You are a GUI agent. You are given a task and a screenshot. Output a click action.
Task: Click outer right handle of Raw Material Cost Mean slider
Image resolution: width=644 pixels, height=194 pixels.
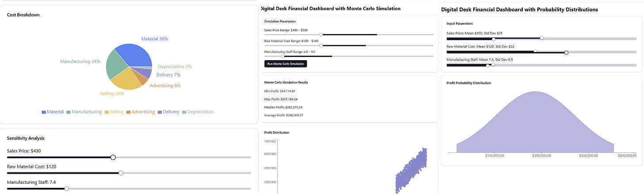point(567,53)
